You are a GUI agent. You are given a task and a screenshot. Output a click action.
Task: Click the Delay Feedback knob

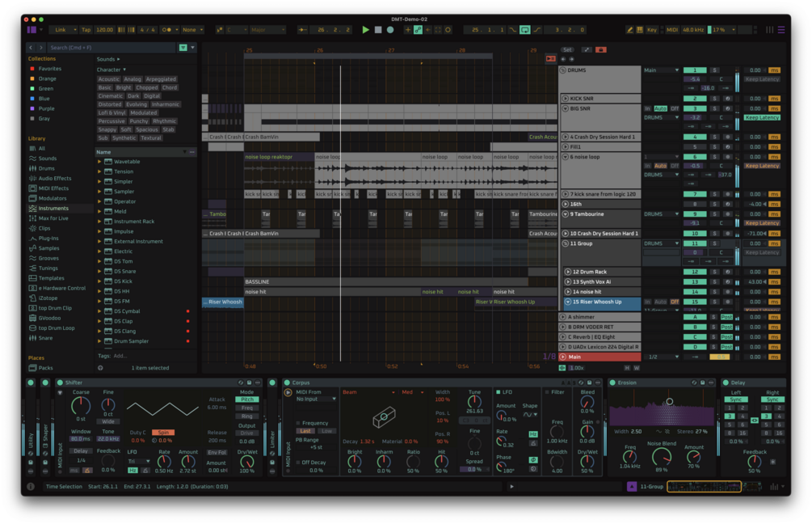click(x=755, y=462)
